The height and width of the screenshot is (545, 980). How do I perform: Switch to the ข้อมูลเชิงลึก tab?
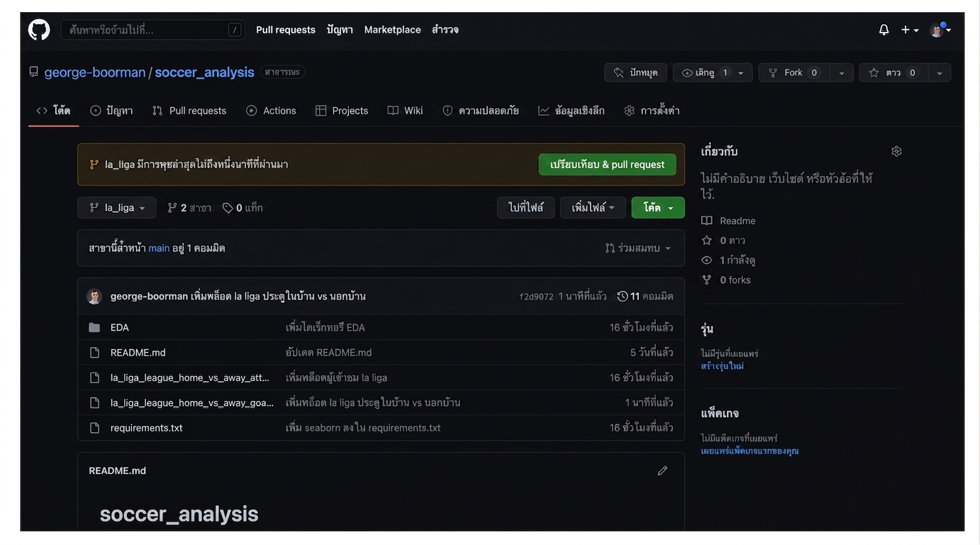(572, 111)
